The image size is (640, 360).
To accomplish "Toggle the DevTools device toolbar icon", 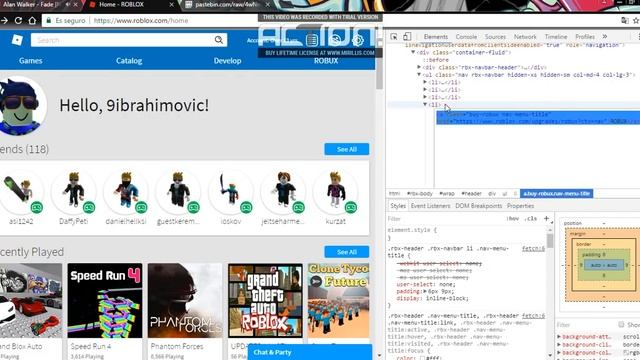I will [x=407, y=37].
